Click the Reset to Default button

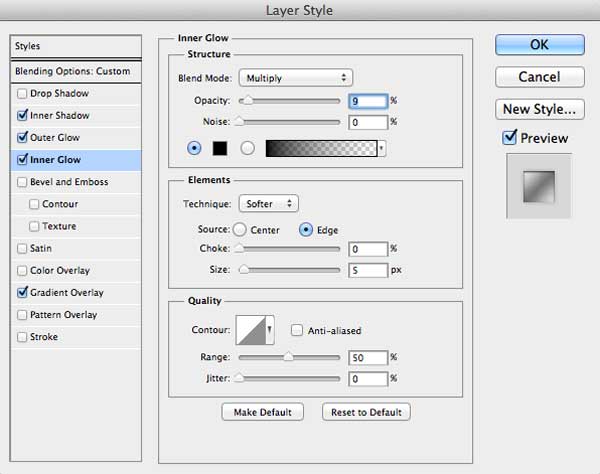tap(366, 412)
